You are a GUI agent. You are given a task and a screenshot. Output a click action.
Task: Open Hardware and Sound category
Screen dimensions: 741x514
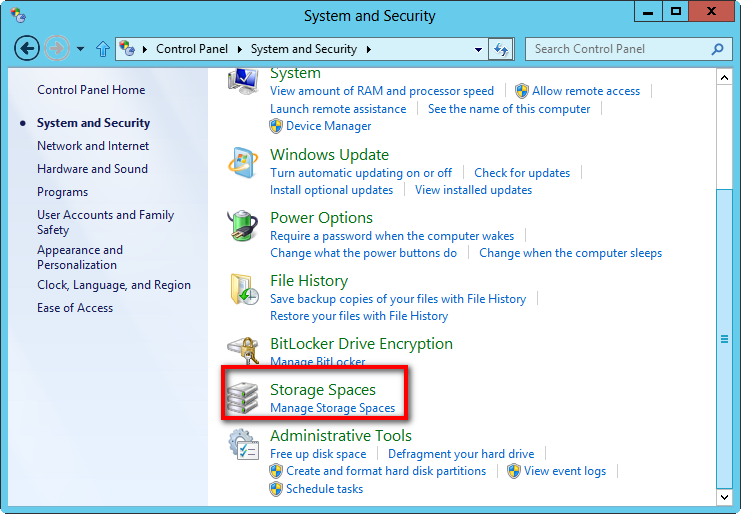[93, 169]
